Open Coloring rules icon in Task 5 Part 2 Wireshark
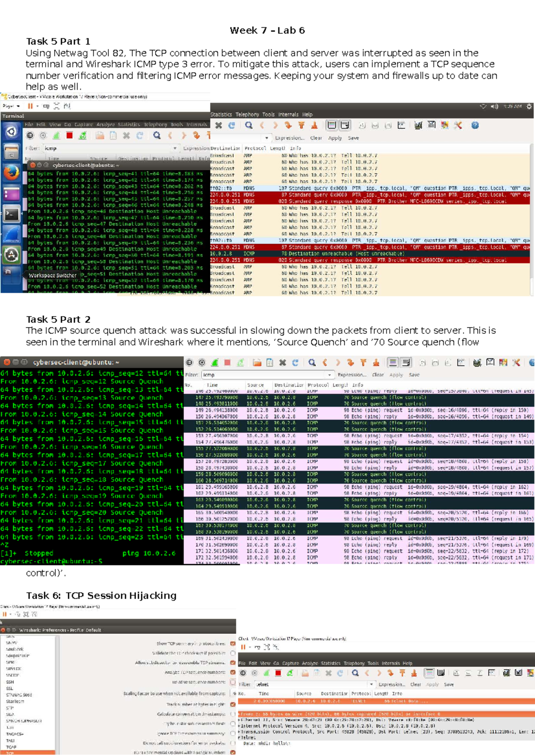Image resolution: width=535 pixels, height=756 pixels. pyautogui.click(x=503, y=363)
